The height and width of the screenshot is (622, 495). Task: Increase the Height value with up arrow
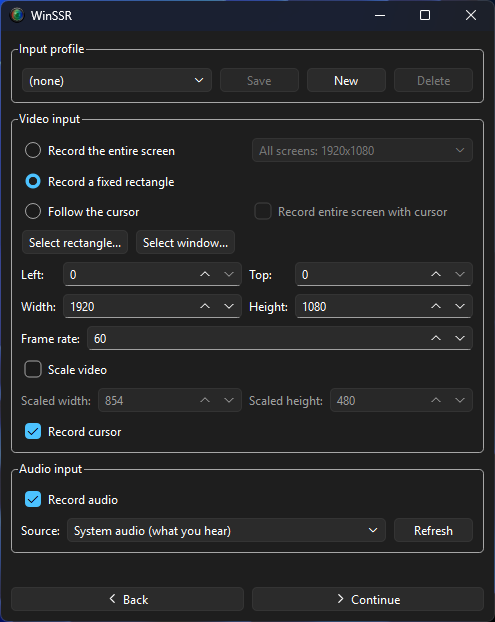436,307
